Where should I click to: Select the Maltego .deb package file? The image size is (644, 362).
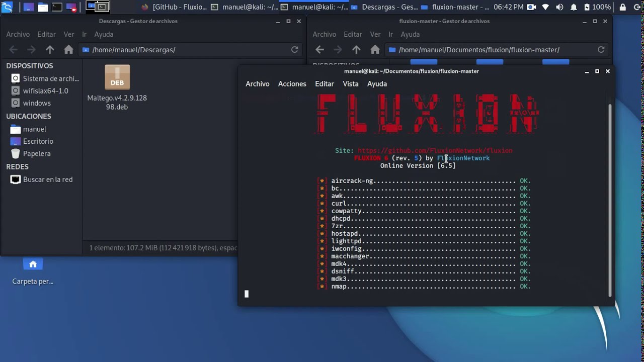(x=117, y=87)
